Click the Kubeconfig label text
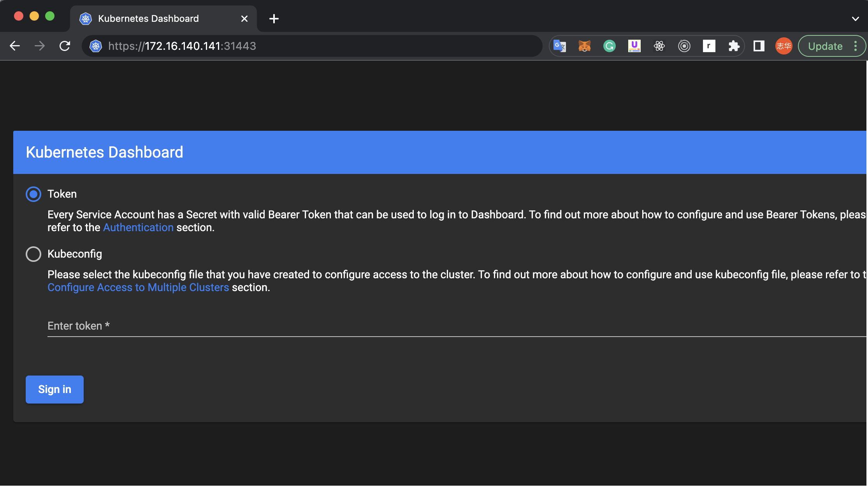The width and height of the screenshot is (868, 488). (75, 254)
